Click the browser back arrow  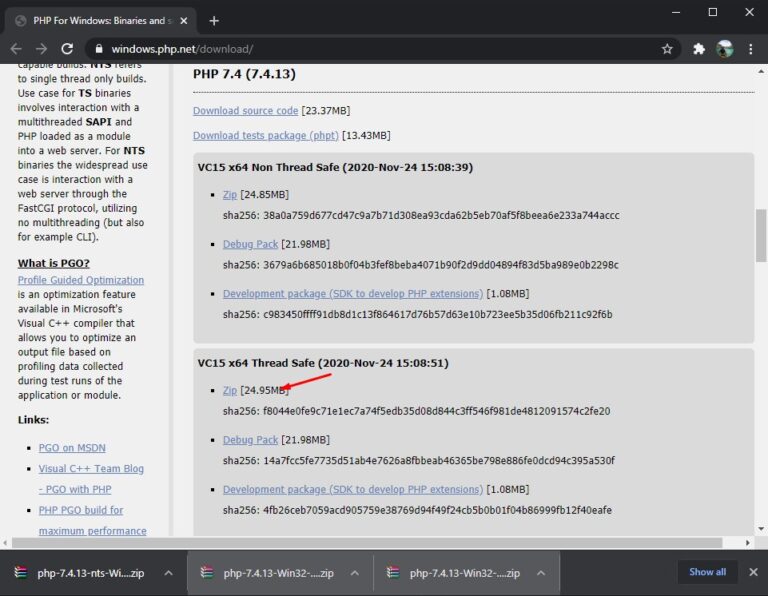[16, 49]
